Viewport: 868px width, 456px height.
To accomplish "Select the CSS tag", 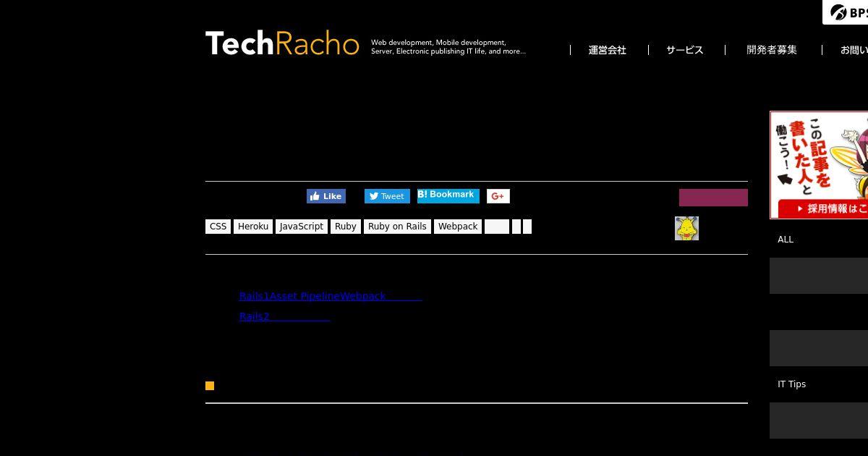I will pyautogui.click(x=218, y=227).
